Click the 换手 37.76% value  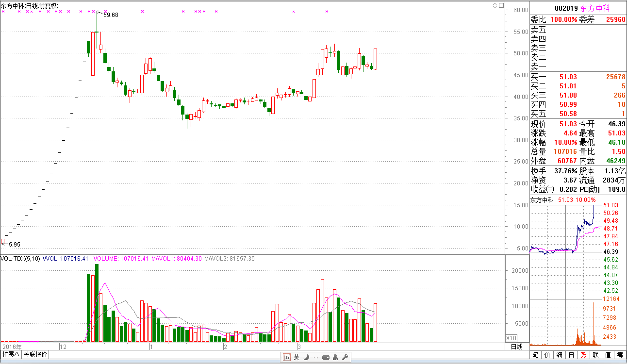[x=566, y=171]
